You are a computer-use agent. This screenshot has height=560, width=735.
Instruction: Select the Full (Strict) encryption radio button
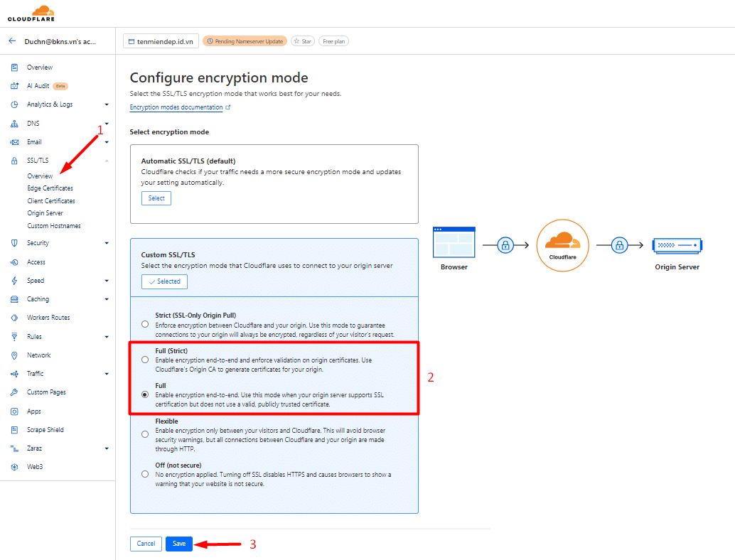(x=145, y=360)
